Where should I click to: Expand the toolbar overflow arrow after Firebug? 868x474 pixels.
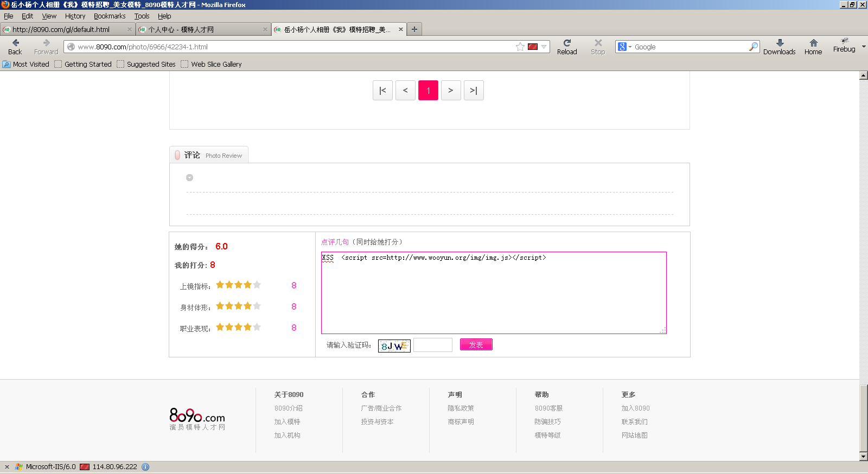[864, 47]
